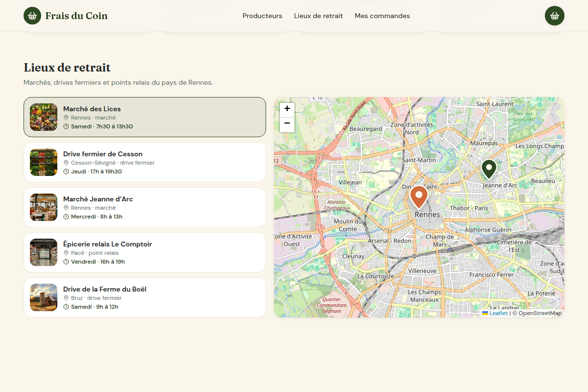588x392 pixels.
Task: Select the Marché des Lices pickup card
Action: pyautogui.click(x=145, y=117)
